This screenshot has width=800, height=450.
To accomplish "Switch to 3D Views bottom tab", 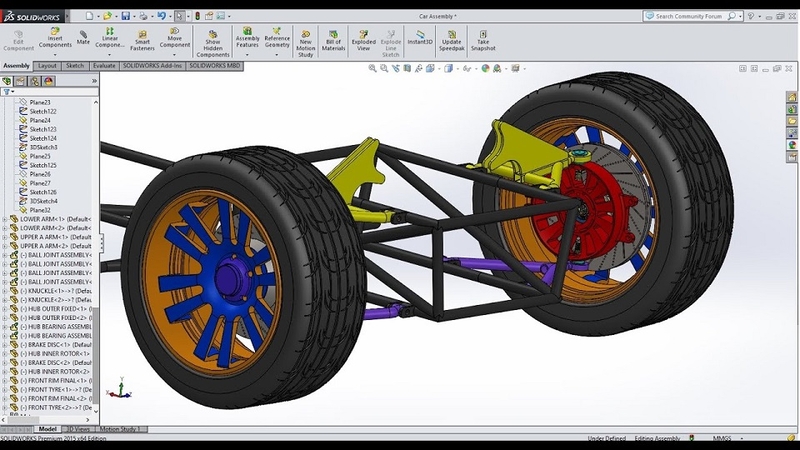I will 79,429.
